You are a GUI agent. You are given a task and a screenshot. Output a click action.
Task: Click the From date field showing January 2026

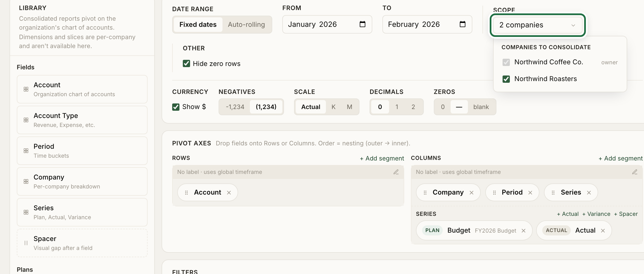point(327,24)
